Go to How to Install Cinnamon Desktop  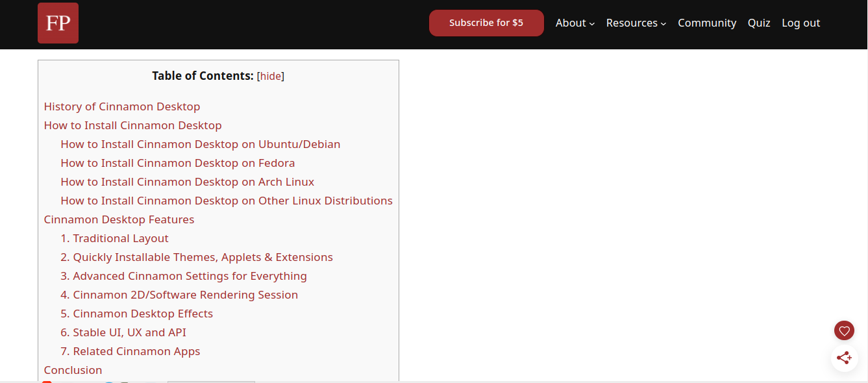coord(132,125)
